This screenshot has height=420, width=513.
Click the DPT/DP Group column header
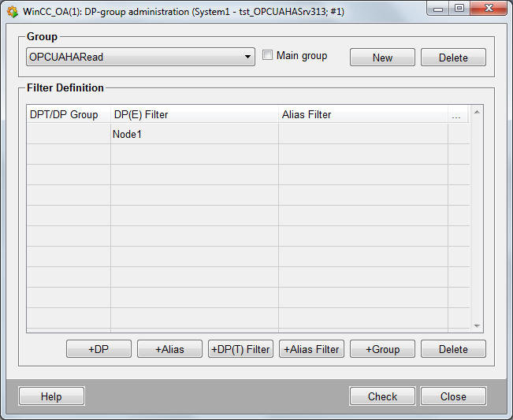(x=69, y=114)
